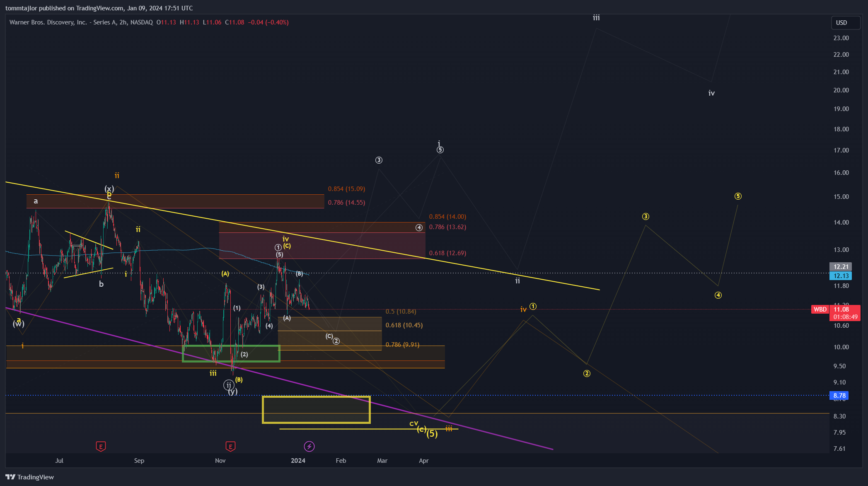Select the 0.786 (13.62) Fibonacci label
Screen dimensions: 868x486
(x=447, y=227)
